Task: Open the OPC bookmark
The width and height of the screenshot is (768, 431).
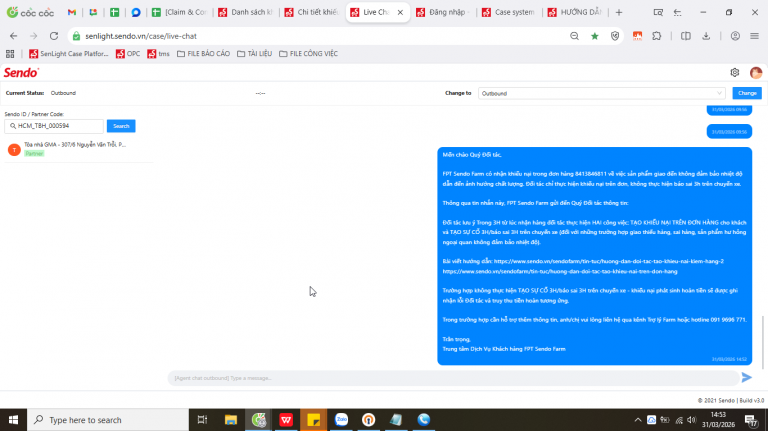Action: pos(128,54)
